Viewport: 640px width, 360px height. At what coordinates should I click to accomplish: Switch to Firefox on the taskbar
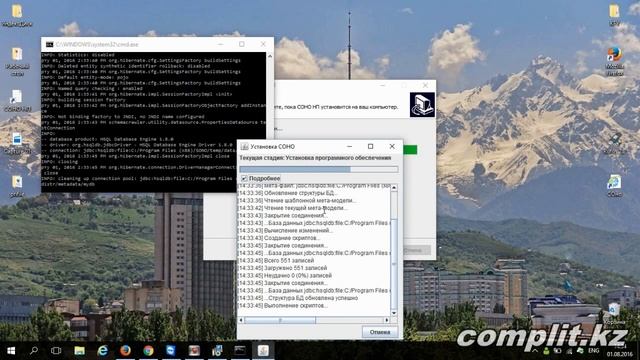click(125, 351)
